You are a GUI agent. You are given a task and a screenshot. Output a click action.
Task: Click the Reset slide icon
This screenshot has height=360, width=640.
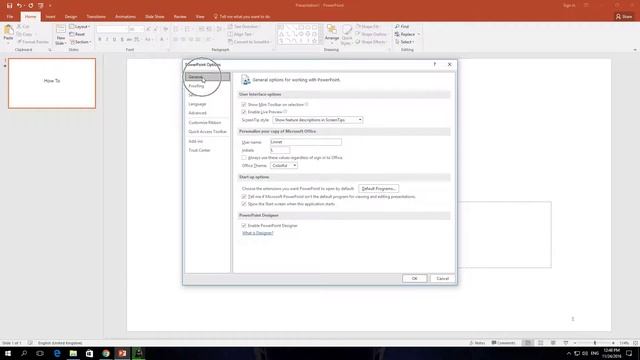[77, 34]
